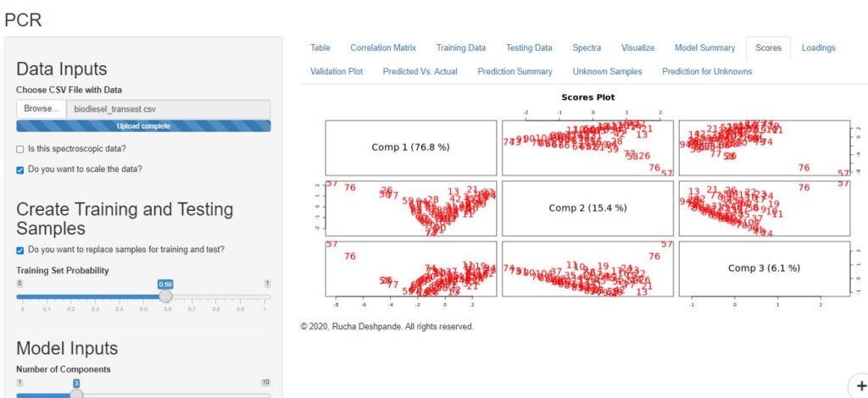Image resolution: width=868 pixels, height=398 pixels.
Task: Click the Comp 2 (15.4 %) plot panel
Action: coord(587,207)
